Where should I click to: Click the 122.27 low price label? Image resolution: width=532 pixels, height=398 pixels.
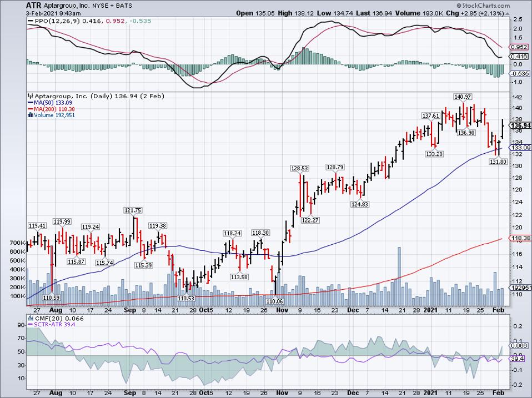[x=310, y=220]
